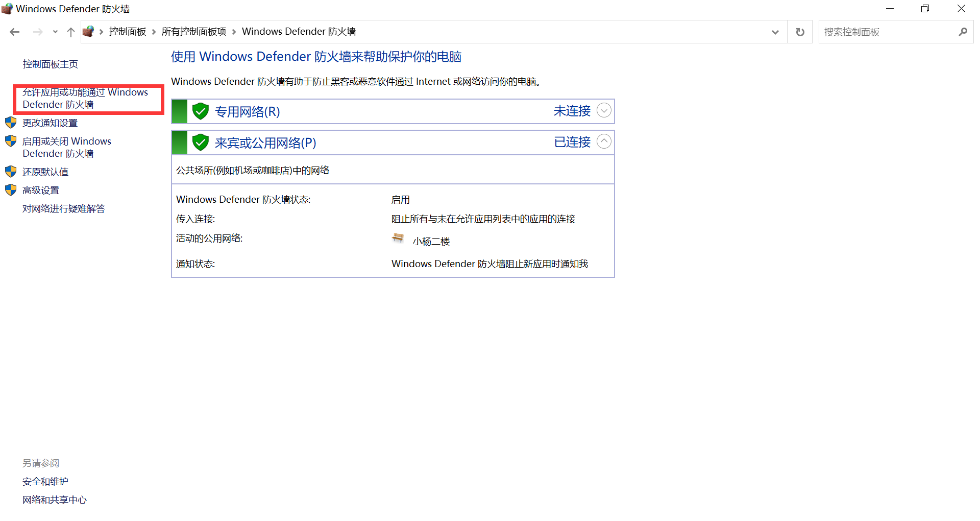Go up one level with the up arrow
Image resolution: width=980 pixels, height=521 pixels.
pos(71,32)
